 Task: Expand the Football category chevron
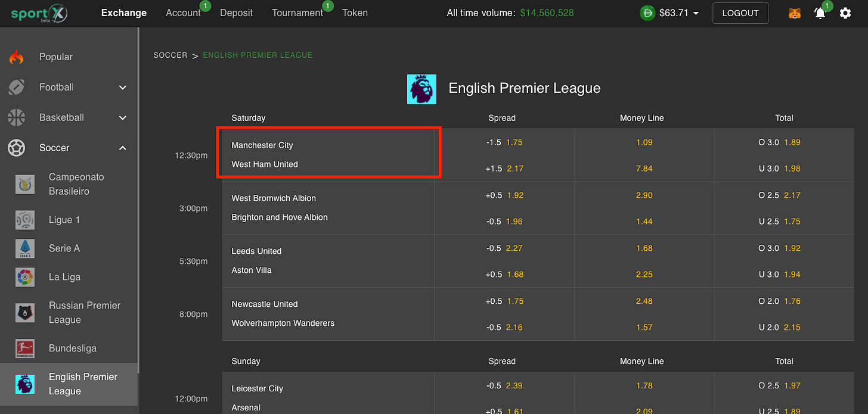pos(123,88)
